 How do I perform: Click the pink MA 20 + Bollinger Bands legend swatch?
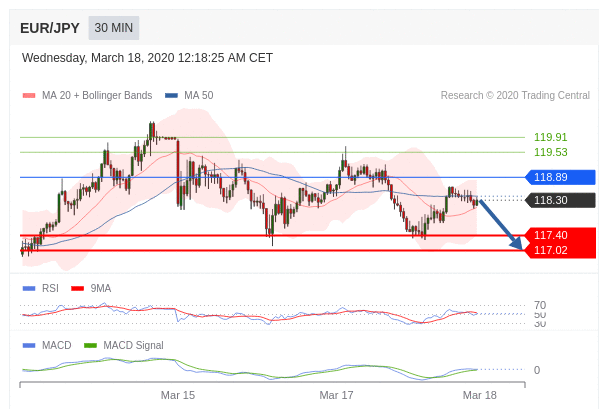[29, 95]
